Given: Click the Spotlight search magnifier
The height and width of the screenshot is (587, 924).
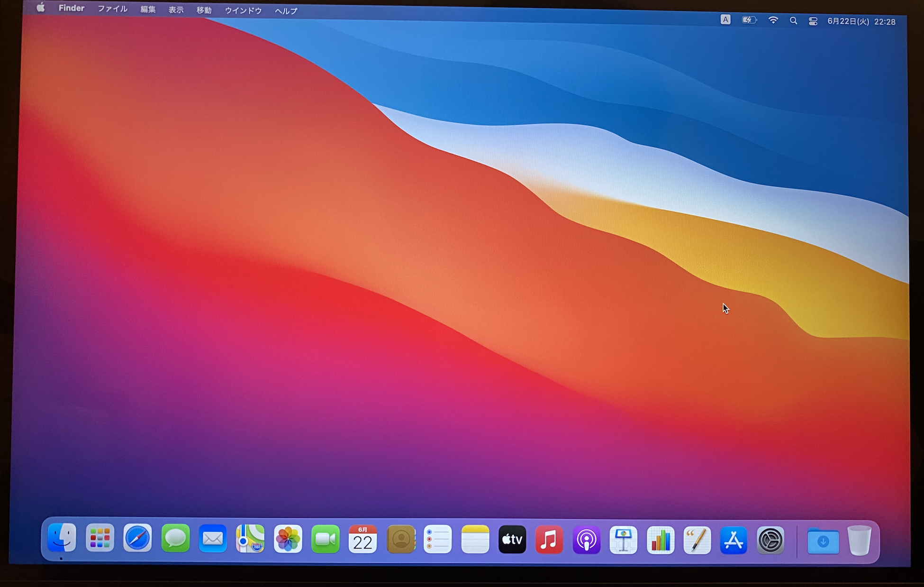Looking at the screenshot, I should [x=793, y=21].
